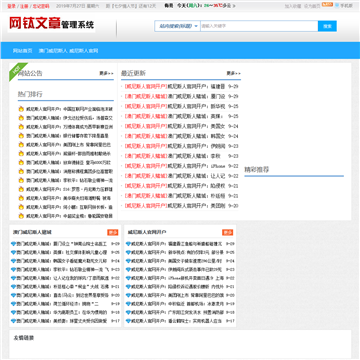The image size is (360, 360).
Task: Click the 加入收藏 add to favorites link
Action: click(x=293, y=6)
